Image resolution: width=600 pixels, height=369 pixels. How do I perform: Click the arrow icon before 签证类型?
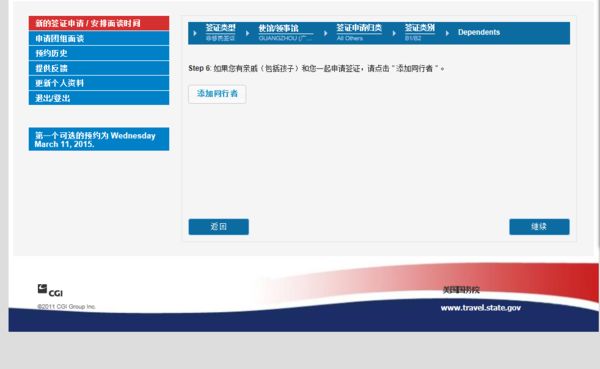195,33
